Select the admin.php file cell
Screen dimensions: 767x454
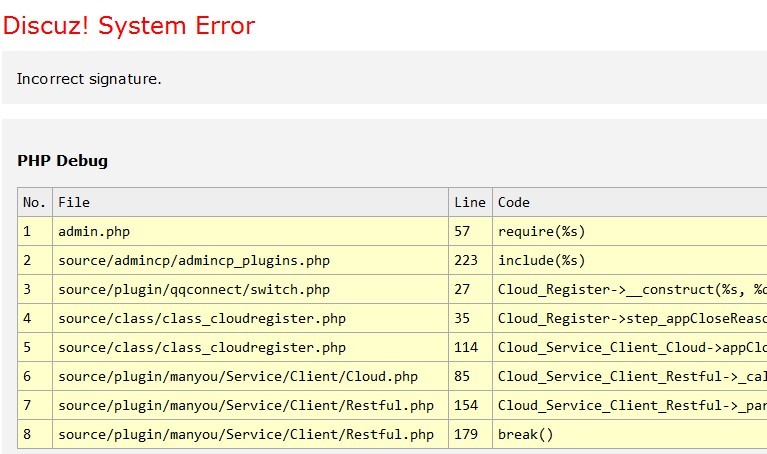94,231
